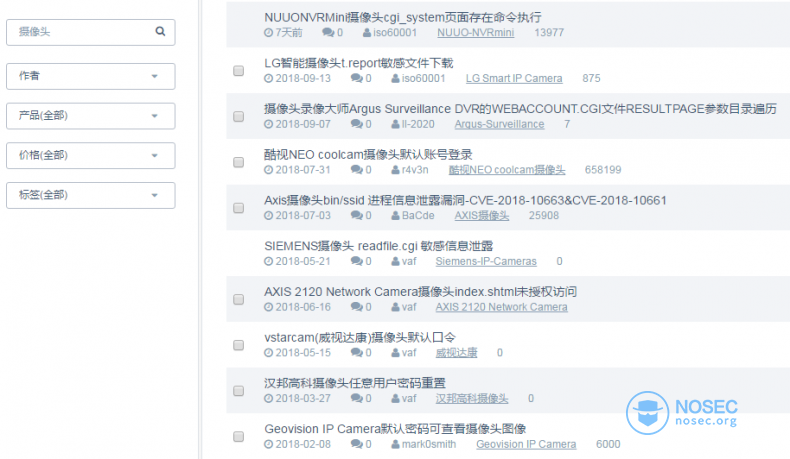Image resolution: width=790 pixels, height=459 pixels.
Task: Open 酷视NEO coolcam默认账号登录 title
Action: point(368,155)
